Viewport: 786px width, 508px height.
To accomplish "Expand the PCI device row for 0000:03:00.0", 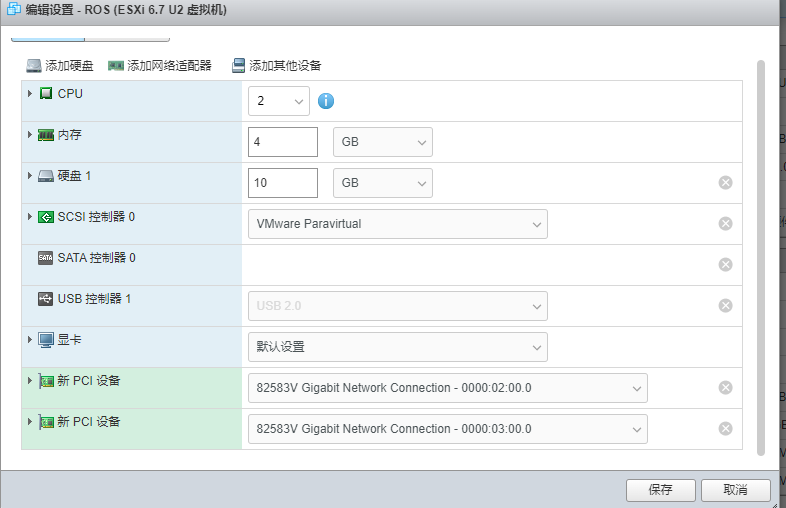I will (x=30, y=422).
